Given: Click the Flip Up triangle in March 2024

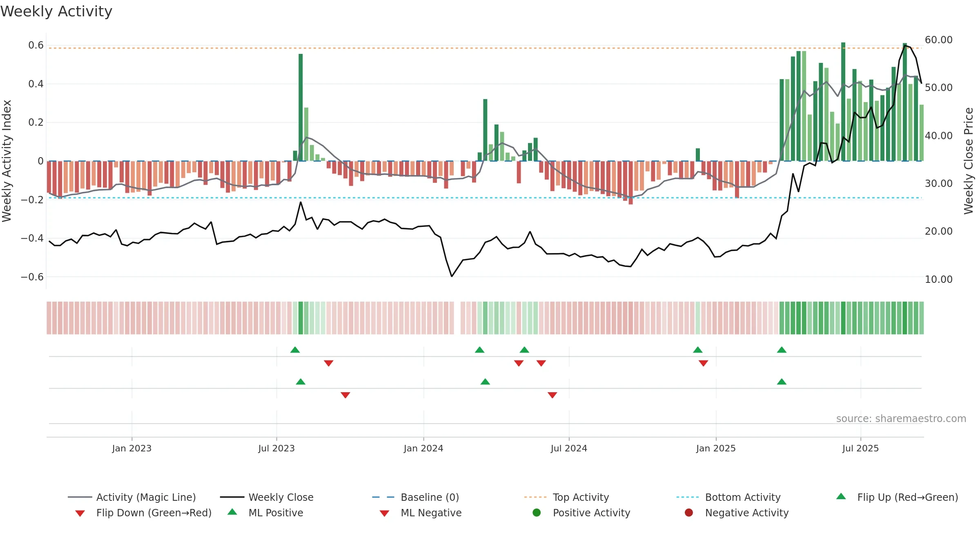Looking at the screenshot, I should click(x=480, y=350).
